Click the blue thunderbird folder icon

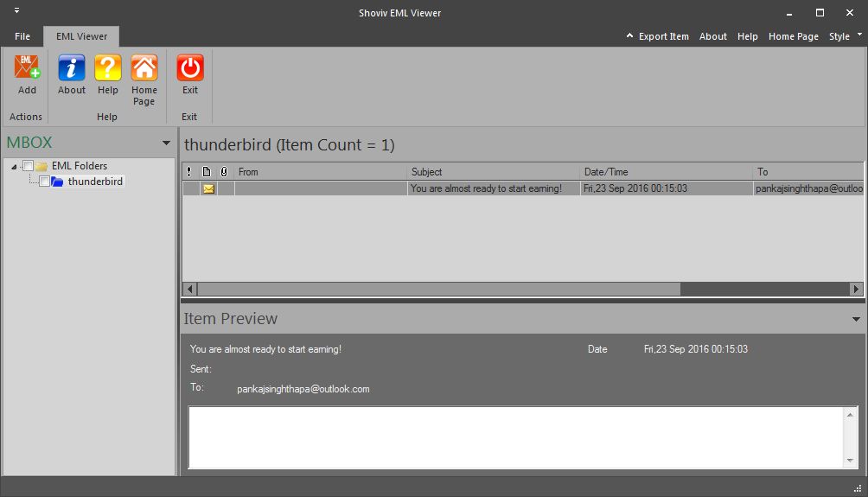[x=58, y=182]
